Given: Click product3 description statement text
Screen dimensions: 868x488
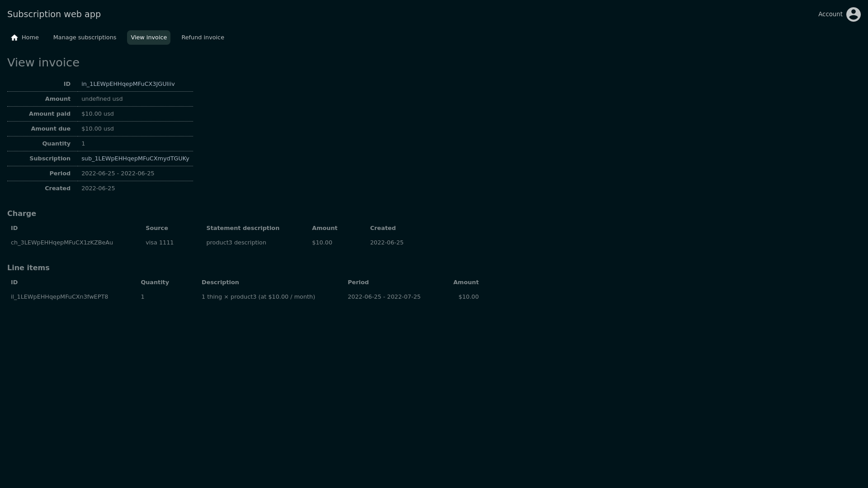Looking at the screenshot, I should pos(236,243).
